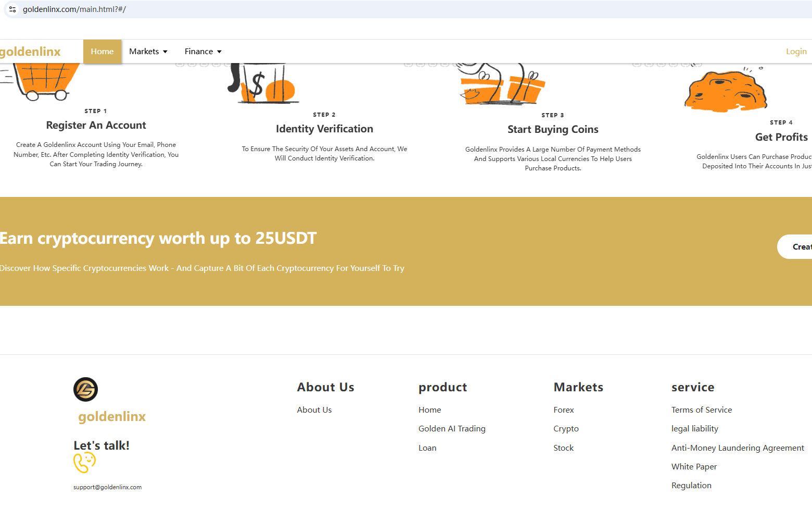The width and height of the screenshot is (812, 508).
Task: Click the goldenlinx coin logo in footer
Action: click(86, 389)
